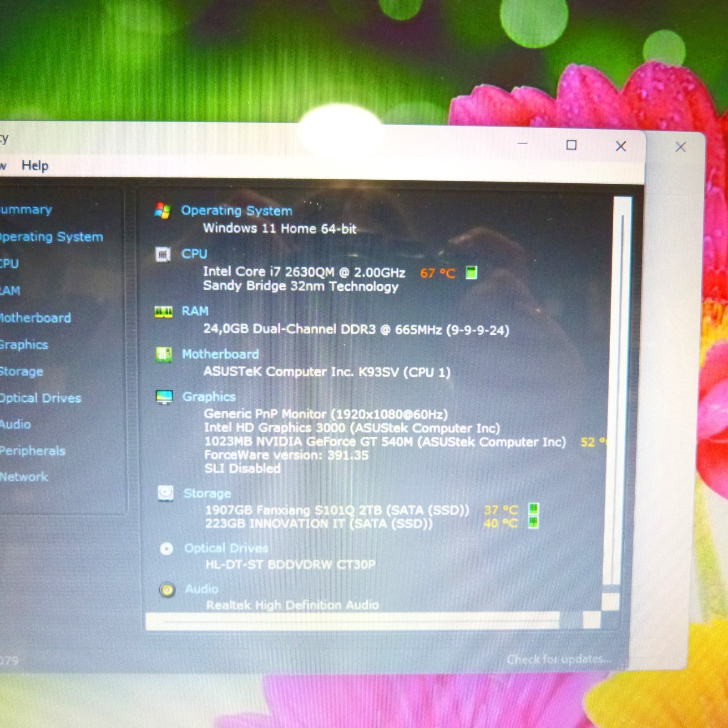
Task: Select CPU in the sidebar
Action: point(9,264)
